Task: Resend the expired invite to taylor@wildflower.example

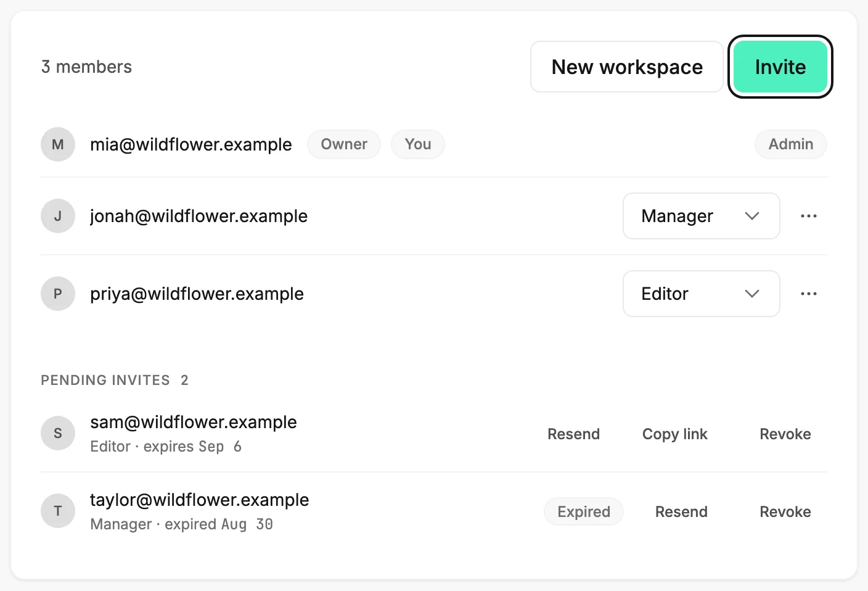Action: point(681,511)
